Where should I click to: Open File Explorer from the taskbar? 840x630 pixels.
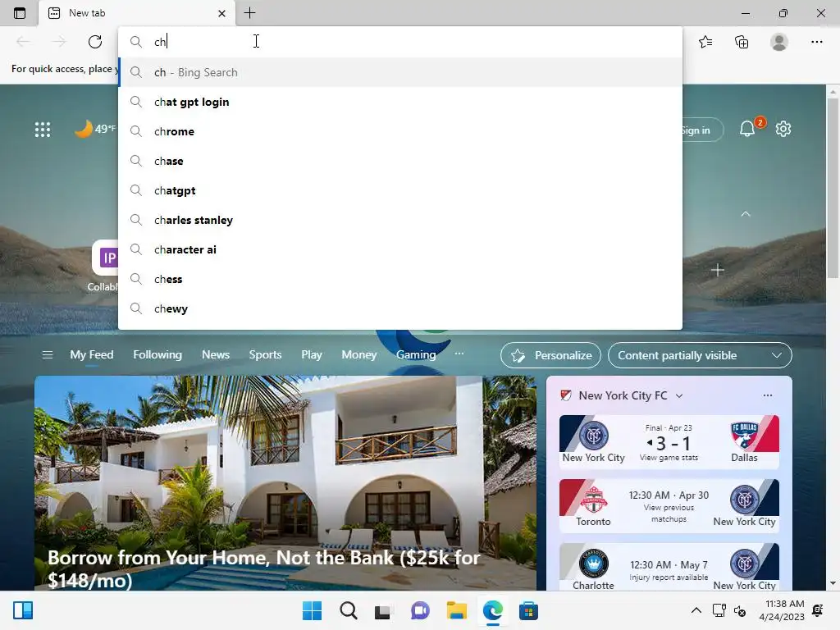point(456,610)
